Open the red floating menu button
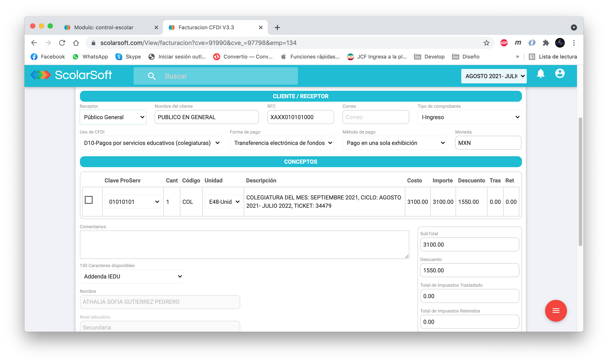The image size is (608, 364). click(556, 311)
